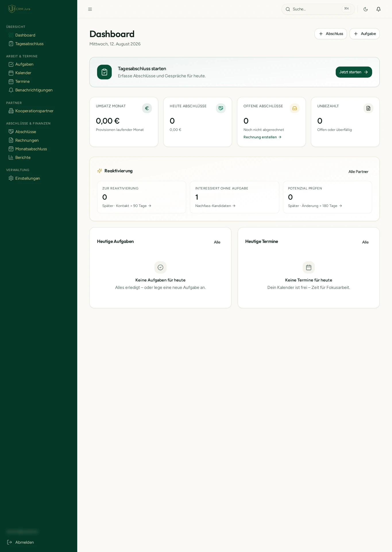Image resolution: width=392 pixels, height=552 pixels.
Task: Click the Dashboard page heading
Action: coord(112,34)
